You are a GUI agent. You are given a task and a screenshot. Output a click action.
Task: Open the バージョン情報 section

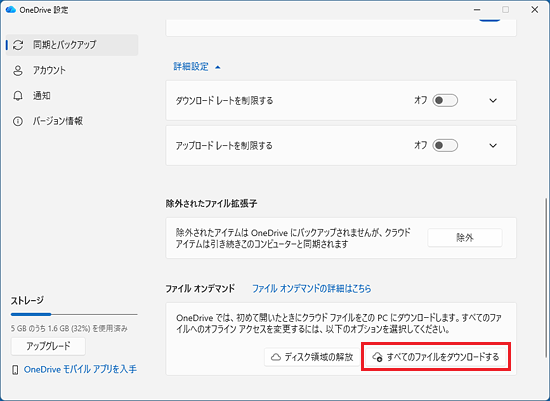pos(72,121)
